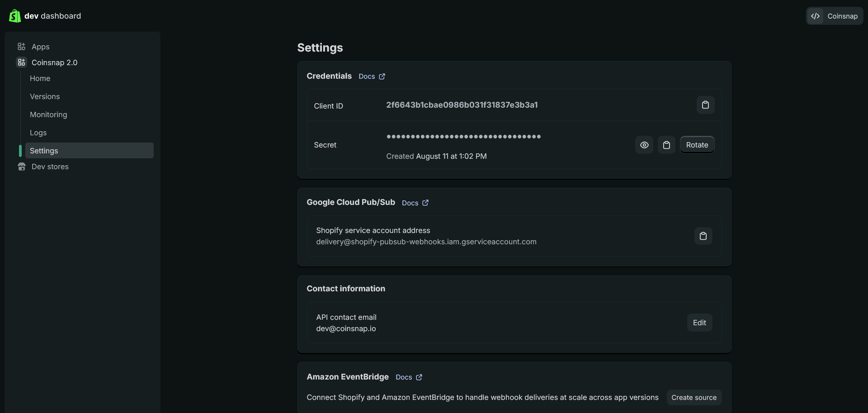Rotate the client secret
The height and width of the screenshot is (413, 868).
pyautogui.click(x=697, y=145)
